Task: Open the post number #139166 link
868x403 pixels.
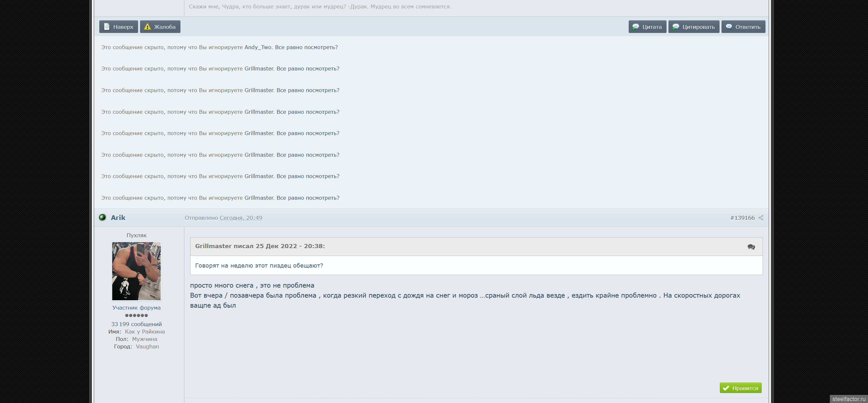Action: [742, 218]
